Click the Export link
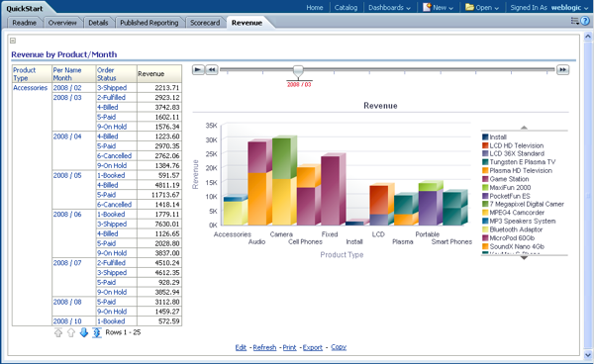Image resolution: width=594 pixels, height=364 pixels. (x=313, y=347)
